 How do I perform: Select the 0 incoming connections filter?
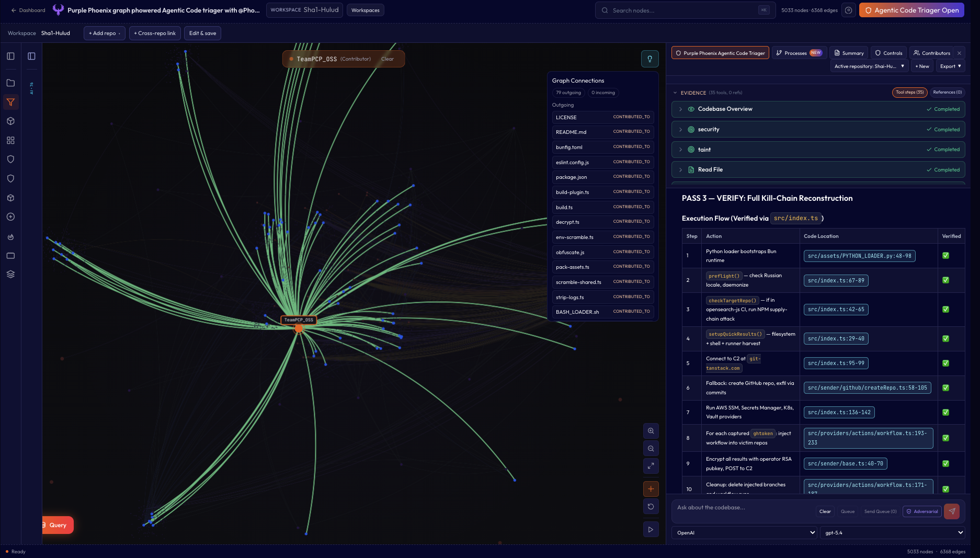pos(603,93)
